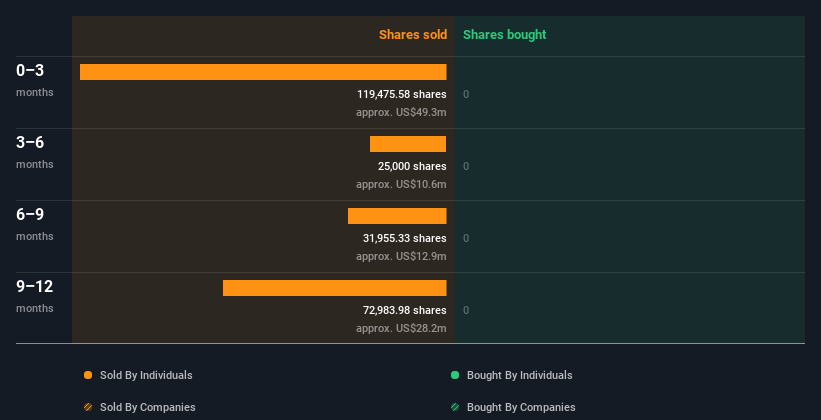The height and width of the screenshot is (420, 821).
Task: Click the approx. US$28.2m value
Action: click(x=401, y=328)
